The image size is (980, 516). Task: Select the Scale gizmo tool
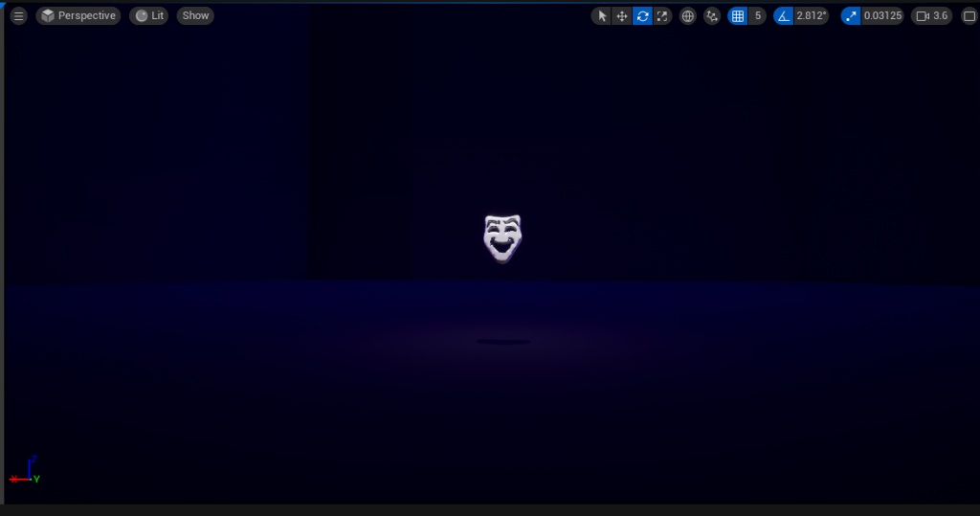[662, 15]
